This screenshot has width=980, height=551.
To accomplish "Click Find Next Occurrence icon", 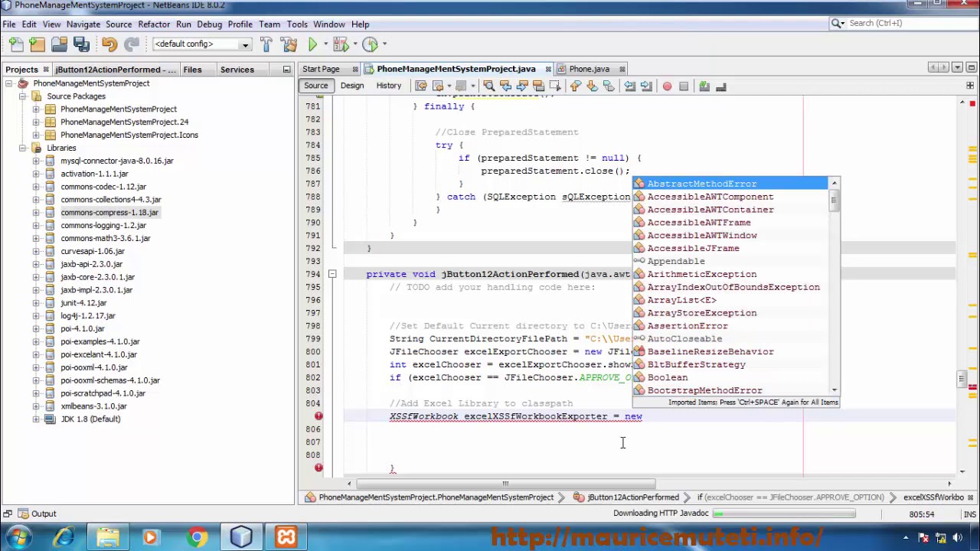I will click(x=521, y=86).
